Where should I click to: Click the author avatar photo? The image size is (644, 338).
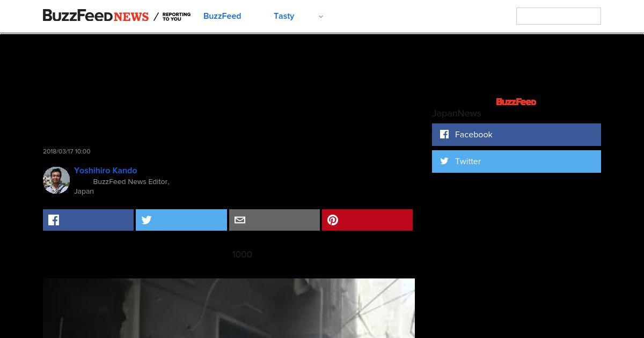(x=56, y=180)
